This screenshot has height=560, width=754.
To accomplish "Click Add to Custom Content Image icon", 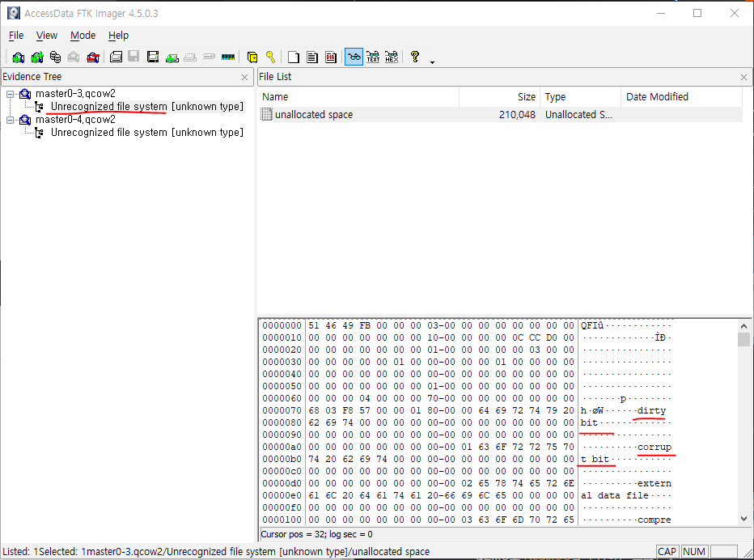I will tap(172, 57).
